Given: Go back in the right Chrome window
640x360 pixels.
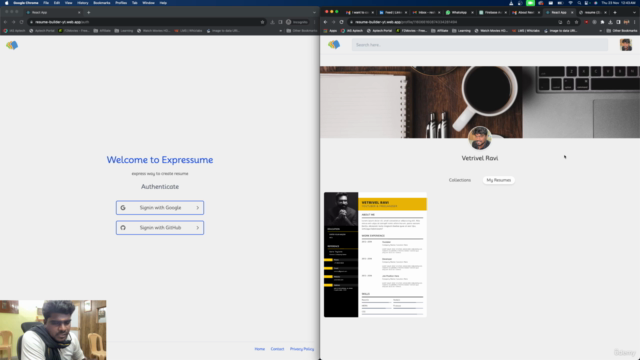Looking at the screenshot, I should pos(325,22).
